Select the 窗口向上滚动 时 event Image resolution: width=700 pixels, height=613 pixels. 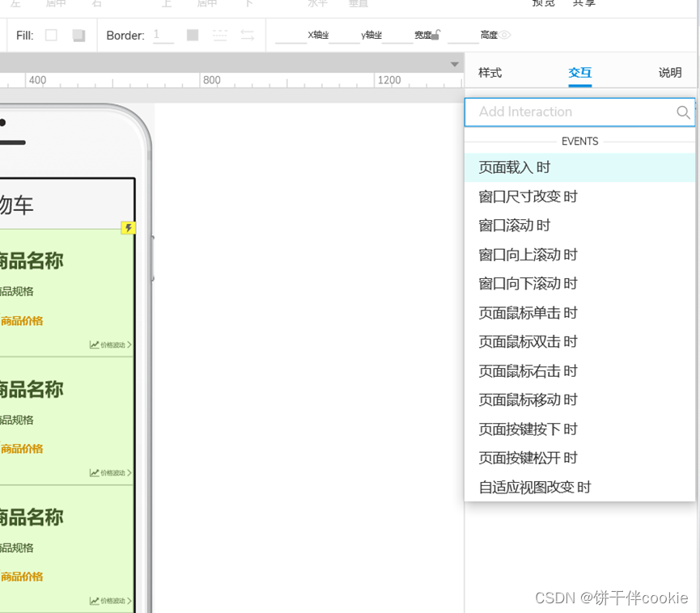click(579, 255)
